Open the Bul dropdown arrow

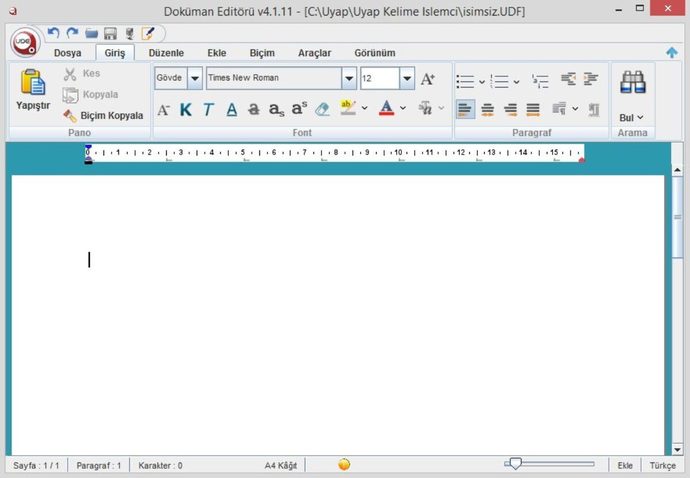[640, 118]
